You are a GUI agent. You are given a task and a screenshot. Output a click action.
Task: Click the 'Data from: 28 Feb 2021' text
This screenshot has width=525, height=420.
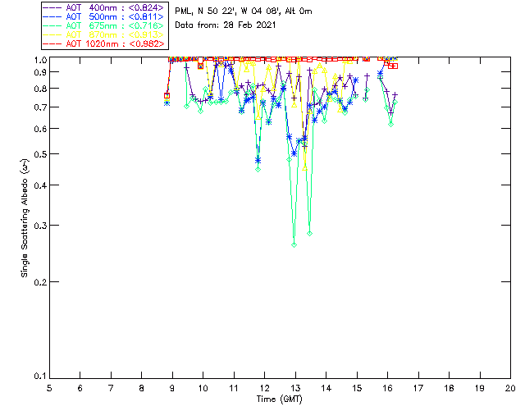click(226, 25)
